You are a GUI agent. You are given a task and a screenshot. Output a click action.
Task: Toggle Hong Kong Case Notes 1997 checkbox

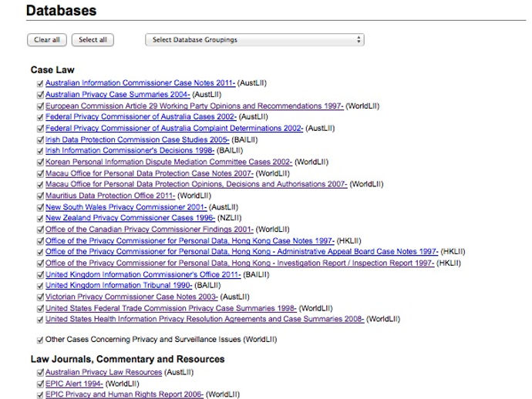point(40,241)
